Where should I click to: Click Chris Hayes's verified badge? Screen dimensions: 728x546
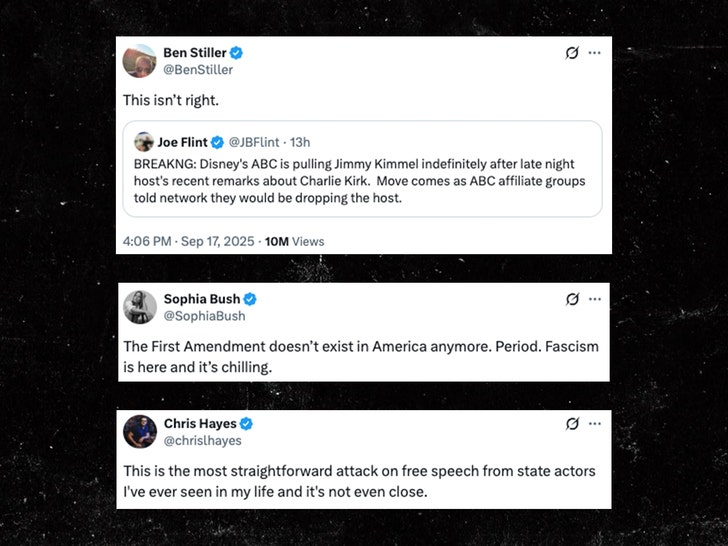[x=246, y=424]
